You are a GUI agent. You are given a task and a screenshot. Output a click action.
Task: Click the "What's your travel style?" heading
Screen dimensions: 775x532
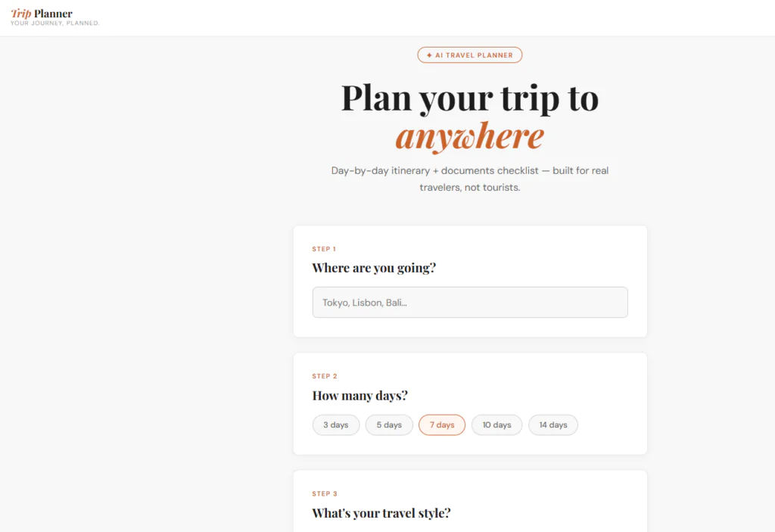[x=381, y=513]
